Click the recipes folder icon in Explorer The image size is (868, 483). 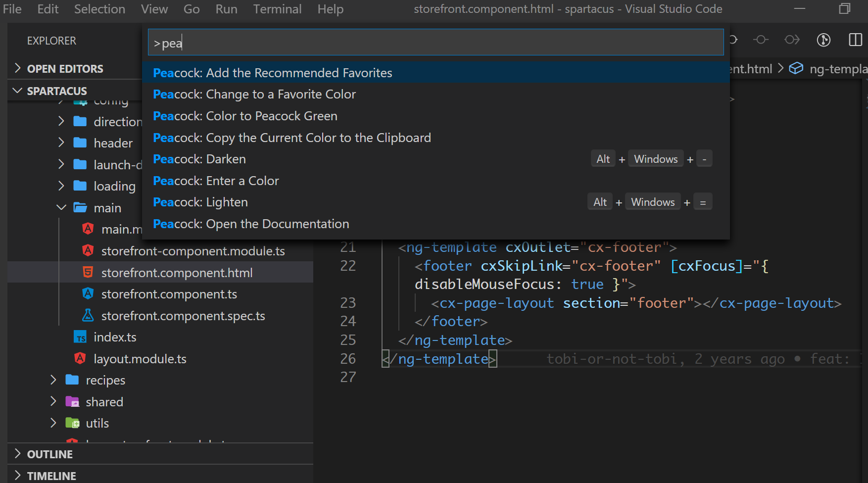point(72,380)
